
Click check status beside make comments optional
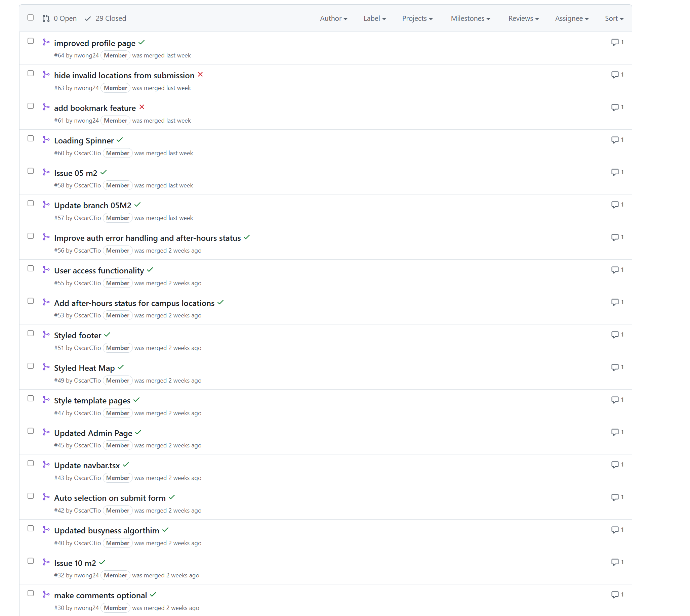tap(153, 595)
